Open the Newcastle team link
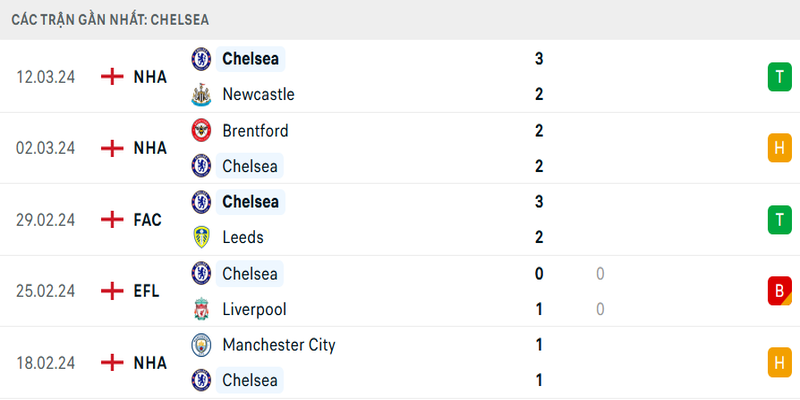 (x=258, y=94)
